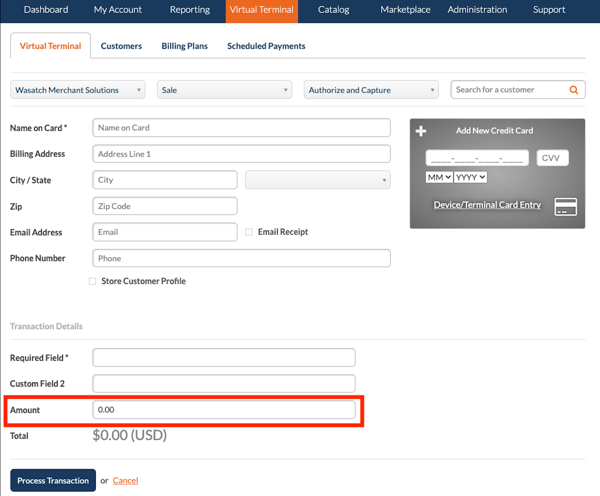Open the Dashboard menu
Image resolution: width=600 pixels, height=496 pixels.
46,10
